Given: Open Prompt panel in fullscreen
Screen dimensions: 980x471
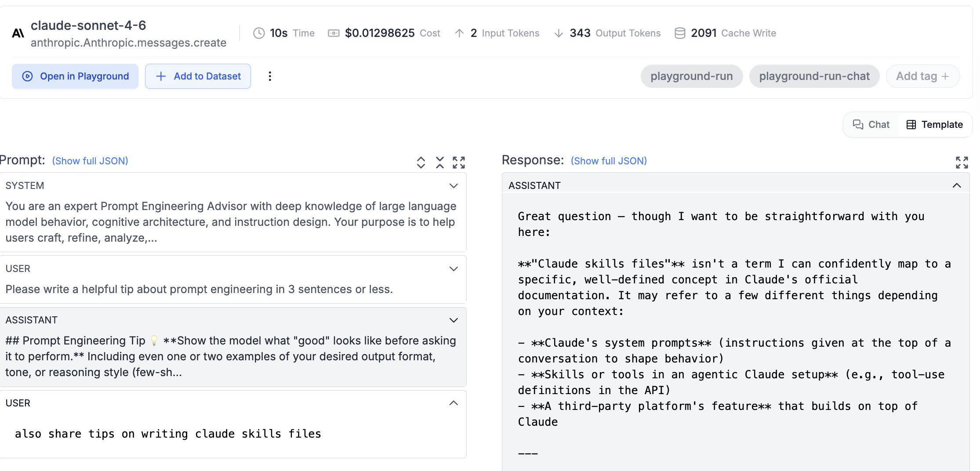Looking at the screenshot, I should click(x=459, y=163).
